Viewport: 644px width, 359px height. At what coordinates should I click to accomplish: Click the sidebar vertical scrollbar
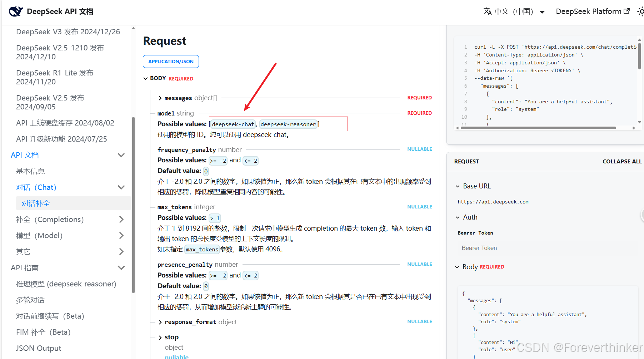(x=134, y=205)
